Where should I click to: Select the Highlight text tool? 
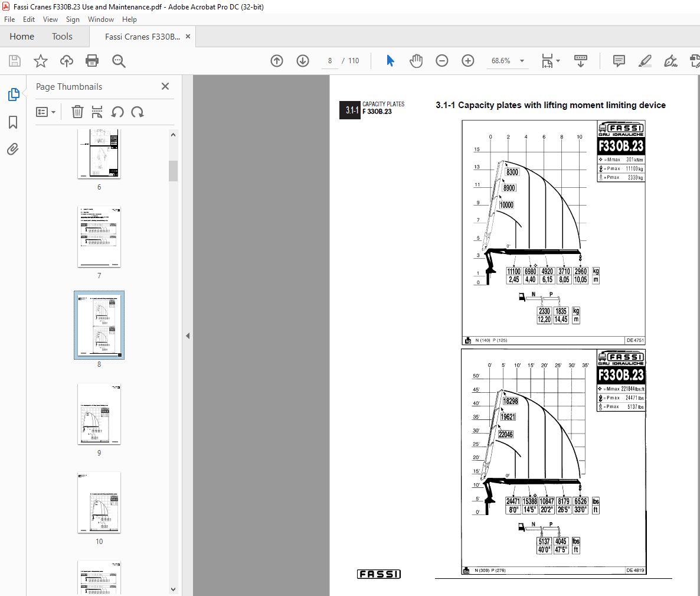click(x=645, y=61)
